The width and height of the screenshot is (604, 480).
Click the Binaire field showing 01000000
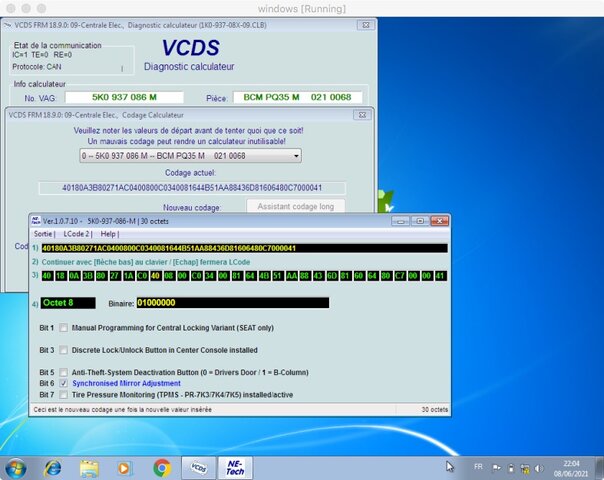click(x=233, y=303)
